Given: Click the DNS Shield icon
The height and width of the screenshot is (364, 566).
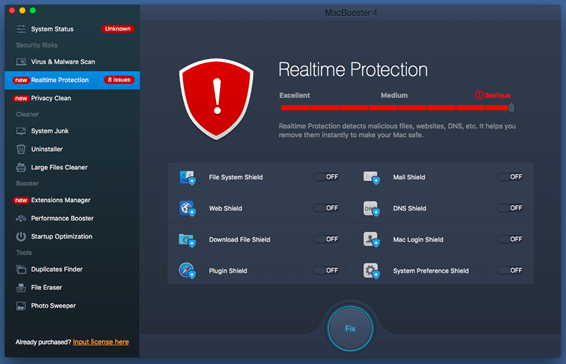Looking at the screenshot, I should [371, 208].
